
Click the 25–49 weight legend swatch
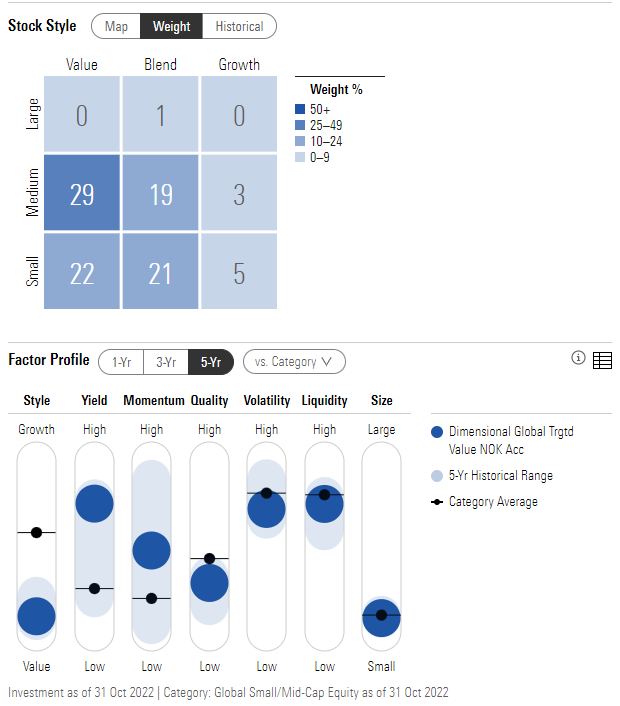coord(300,125)
